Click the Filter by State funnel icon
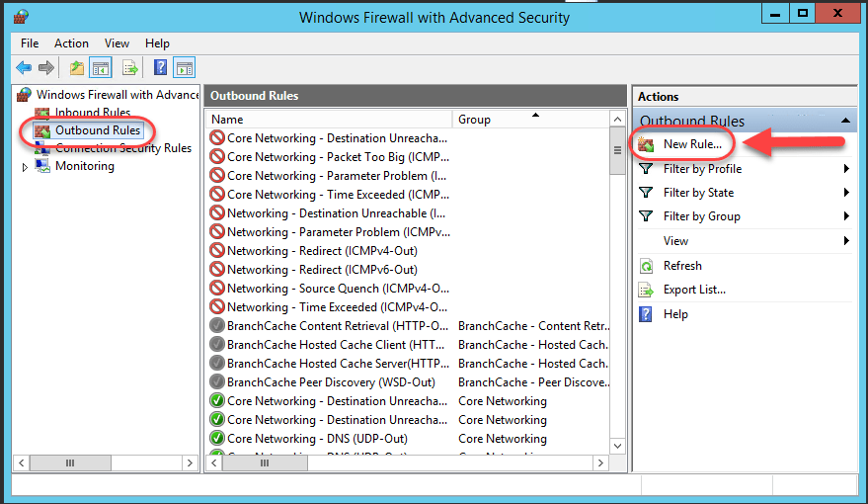Viewport: 868px width, 504px height. point(646,193)
